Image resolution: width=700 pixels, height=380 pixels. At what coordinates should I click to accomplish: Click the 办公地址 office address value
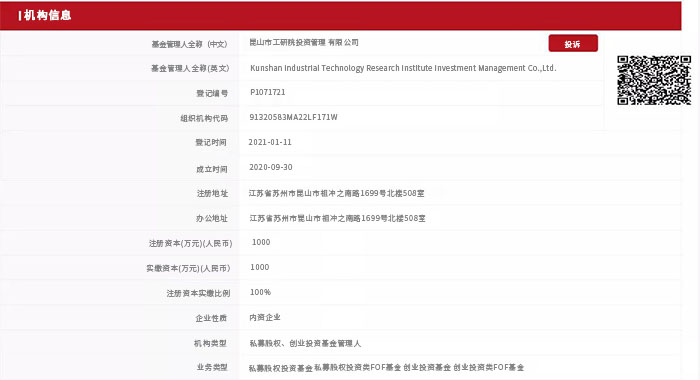click(x=337, y=218)
